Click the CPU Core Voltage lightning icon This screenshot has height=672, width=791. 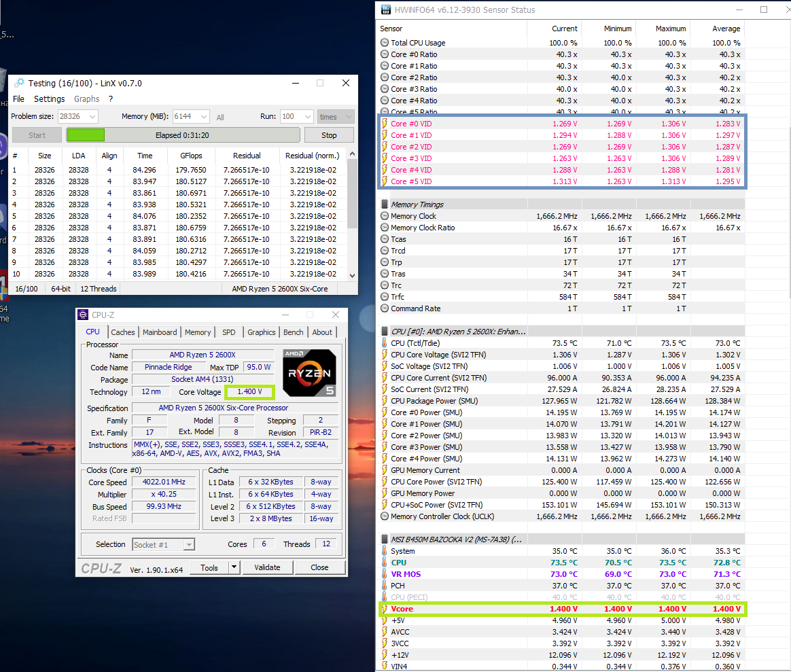pyautogui.click(x=385, y=355)
